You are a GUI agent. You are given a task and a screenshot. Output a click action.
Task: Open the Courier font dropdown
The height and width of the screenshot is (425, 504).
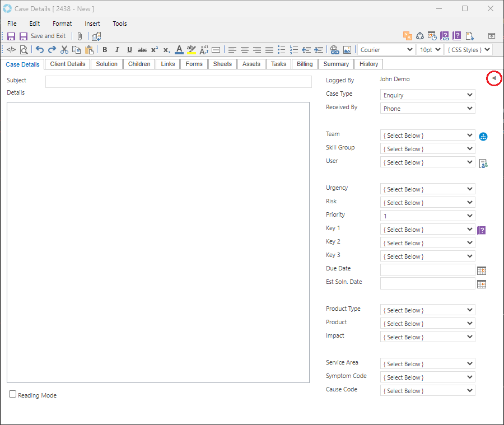tap(386, 50)
